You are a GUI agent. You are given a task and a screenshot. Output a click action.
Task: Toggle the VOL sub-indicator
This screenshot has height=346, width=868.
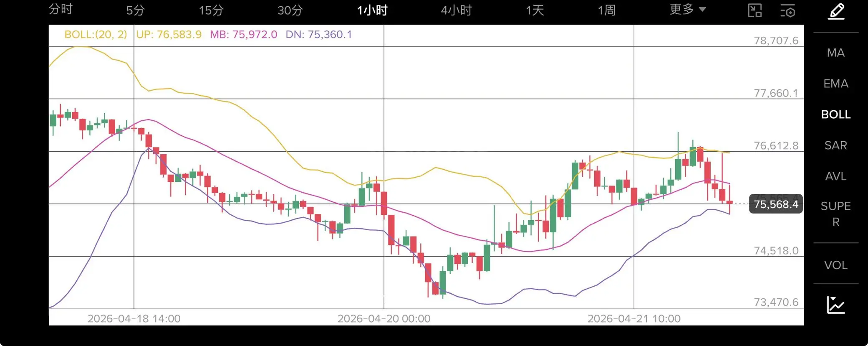coord(836,265)
